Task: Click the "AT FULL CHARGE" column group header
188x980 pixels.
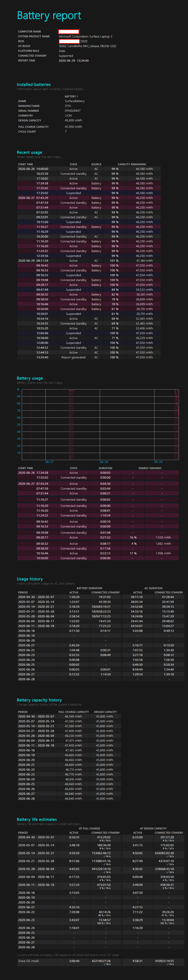Action: tap(89, 829)
